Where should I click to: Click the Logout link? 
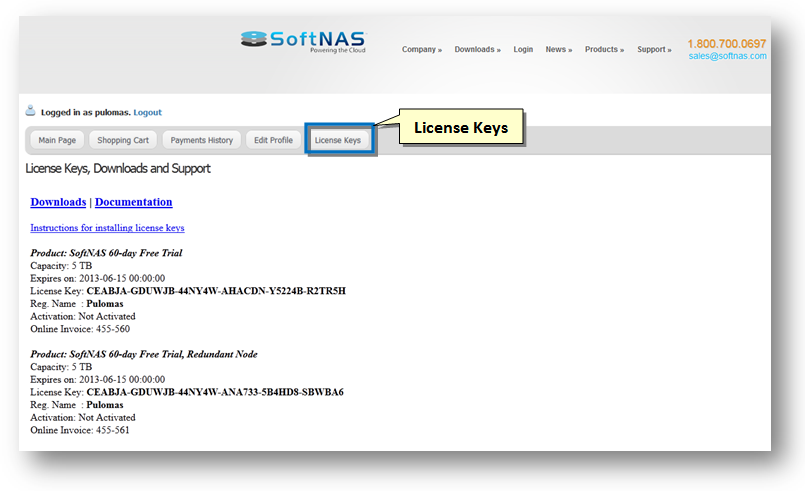click(x=147, y=112)
